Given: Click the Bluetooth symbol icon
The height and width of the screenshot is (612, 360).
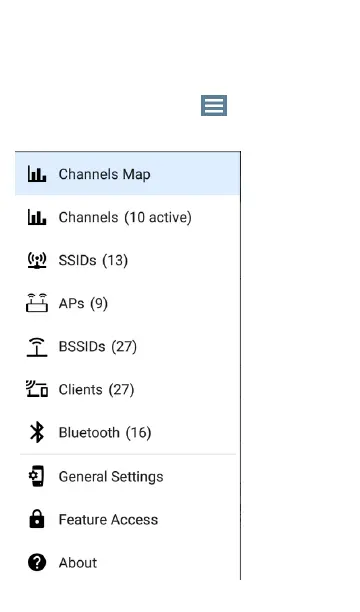Looking at the screenshot, I should pyautogui.click(x=37, y=432).
